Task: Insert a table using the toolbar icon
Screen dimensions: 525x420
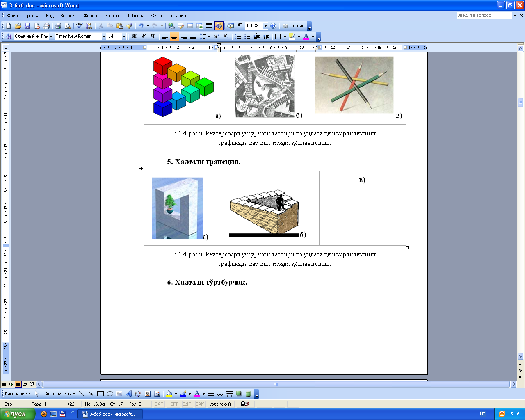Action: coord(190,26)
